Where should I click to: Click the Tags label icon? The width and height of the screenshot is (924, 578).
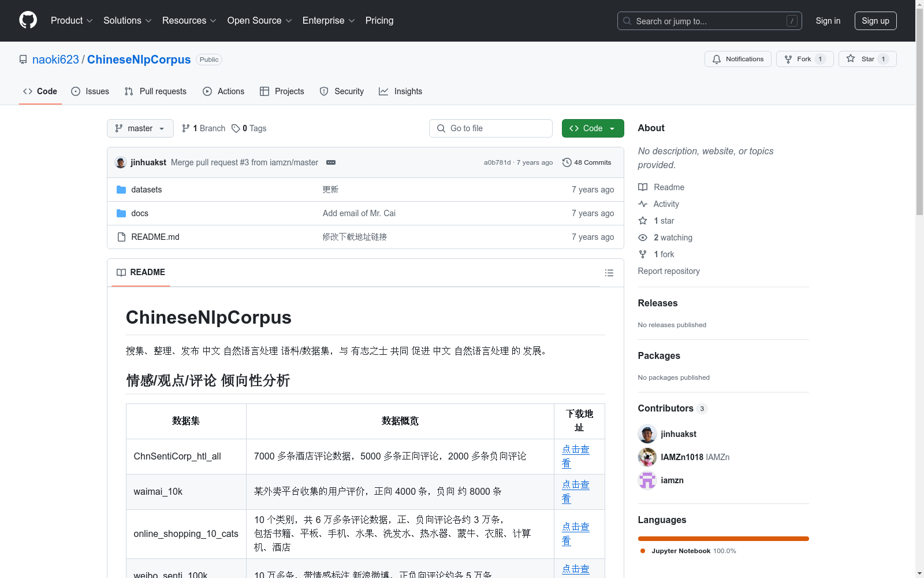[236, 128]
